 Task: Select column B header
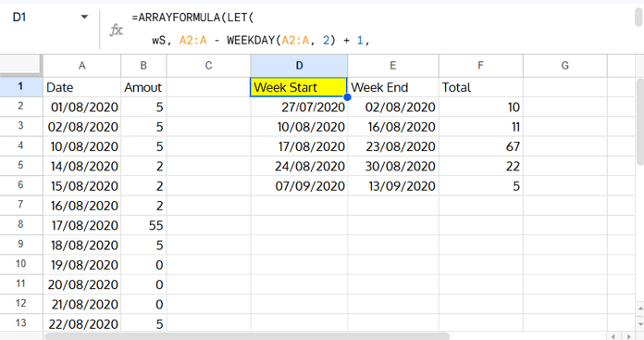pos(143,66)
